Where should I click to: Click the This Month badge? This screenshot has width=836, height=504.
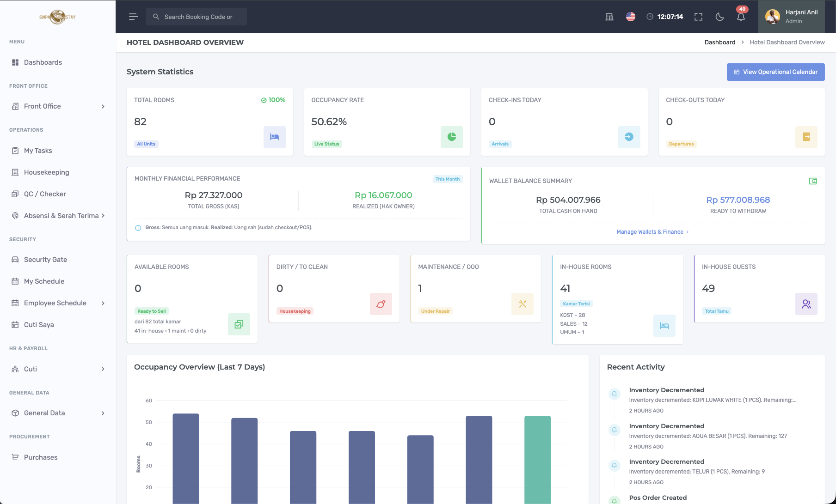(x=448, y=179)
